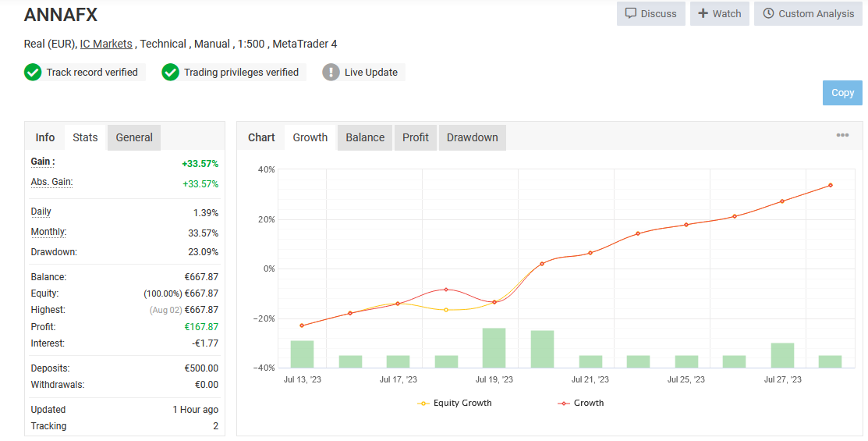
Task: Click the Profit value €167.87
Action: 201,327
